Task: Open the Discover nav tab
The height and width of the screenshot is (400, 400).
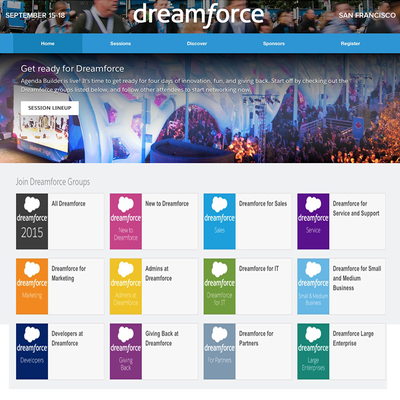Action: coord(197,43)
